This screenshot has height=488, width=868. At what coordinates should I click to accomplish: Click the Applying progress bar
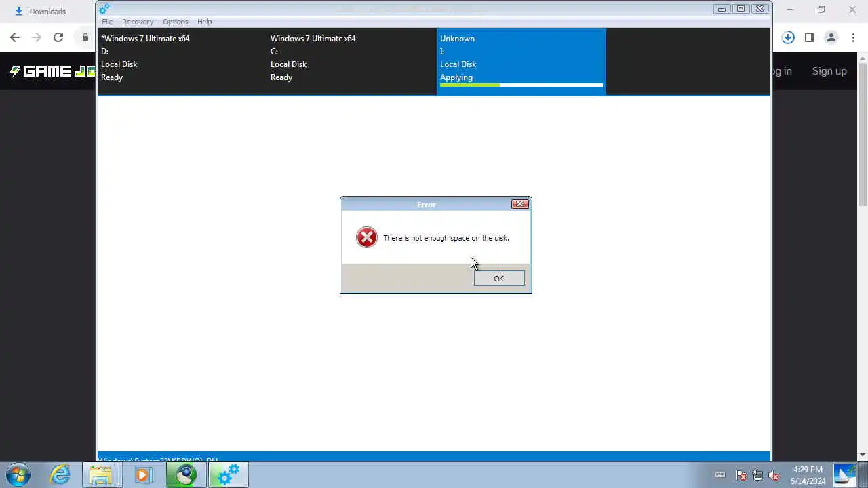(x=521, y=85)
